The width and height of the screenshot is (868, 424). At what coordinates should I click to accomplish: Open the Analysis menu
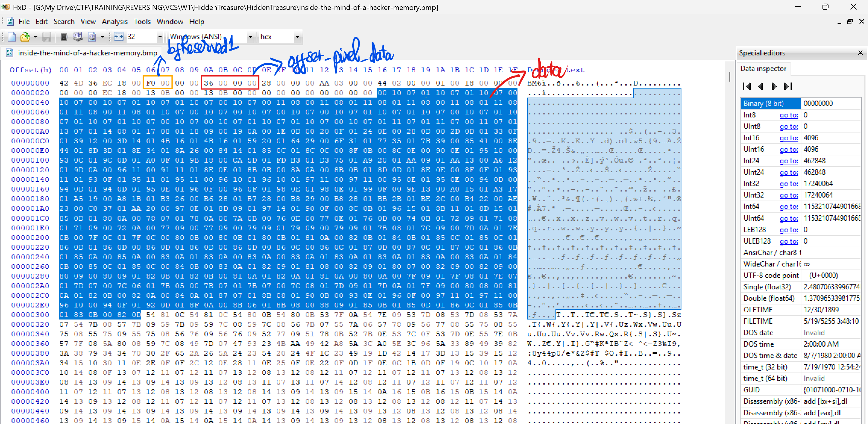pos(115,22)
